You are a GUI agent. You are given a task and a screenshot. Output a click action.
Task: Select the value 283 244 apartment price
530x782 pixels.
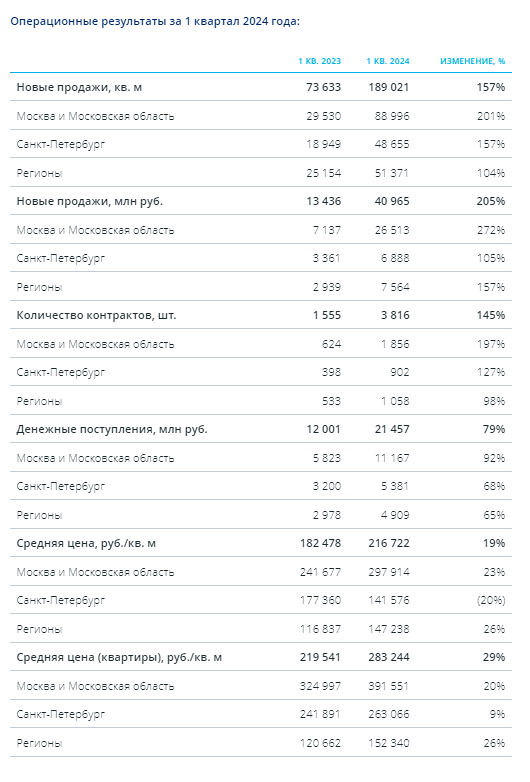(x=389, y=657)
